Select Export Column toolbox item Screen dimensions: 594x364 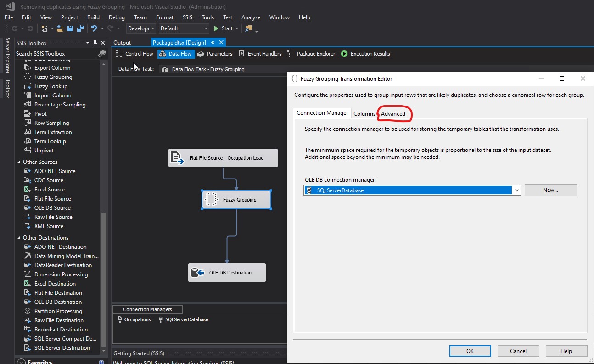[x=52, y=68]
